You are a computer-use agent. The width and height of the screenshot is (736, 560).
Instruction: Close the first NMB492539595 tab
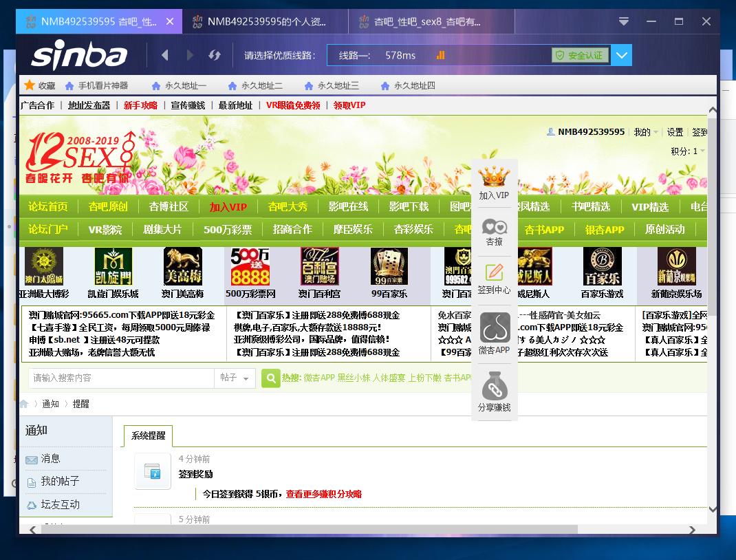click(170, 21)
